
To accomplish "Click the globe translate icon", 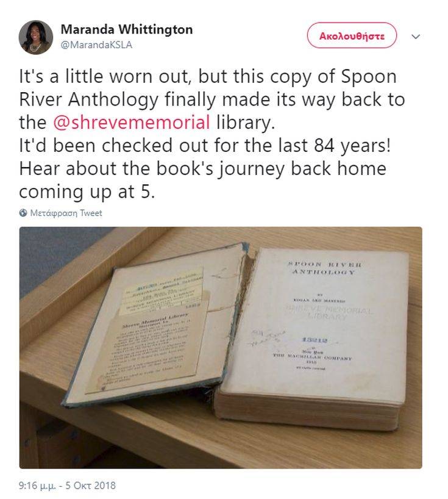I will (x=23, y=213).
